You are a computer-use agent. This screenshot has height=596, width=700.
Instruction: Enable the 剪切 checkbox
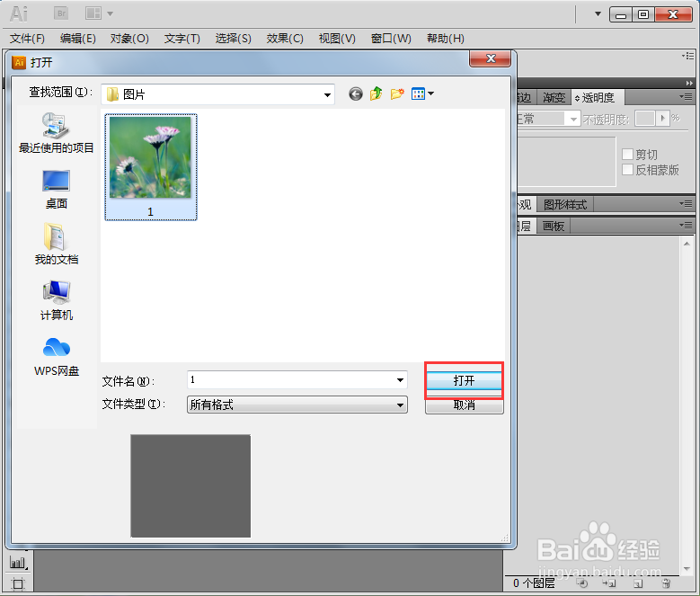pos(627,154)
